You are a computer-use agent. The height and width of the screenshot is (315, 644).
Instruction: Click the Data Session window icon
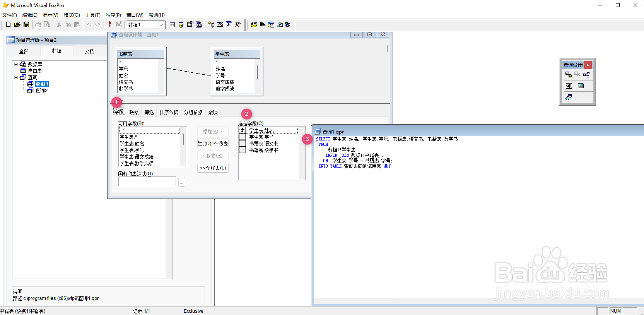click(x=181, y=24)
